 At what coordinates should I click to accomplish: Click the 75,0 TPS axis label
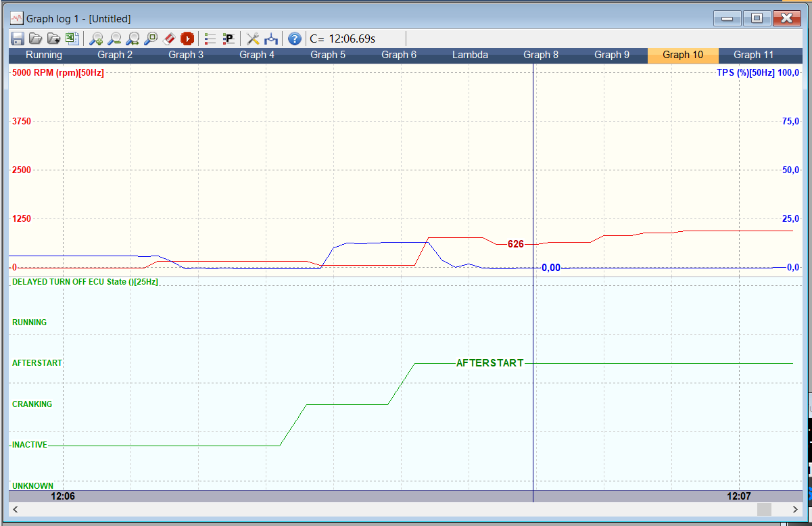pos(790,121)
